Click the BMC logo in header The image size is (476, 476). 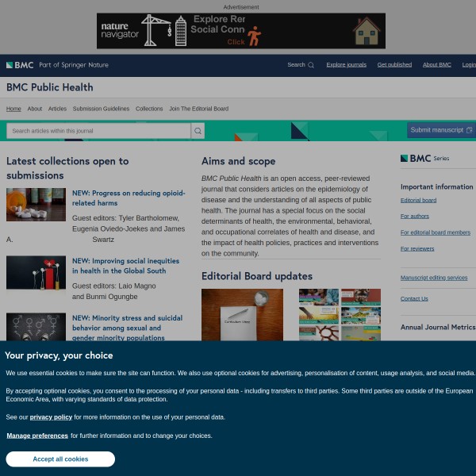click(x=20, y=65)
